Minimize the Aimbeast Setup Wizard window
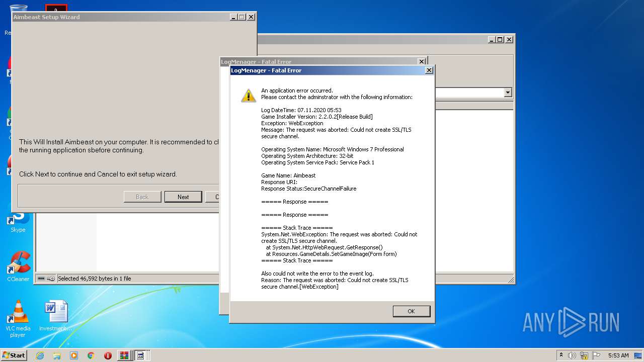 point(234,17)
